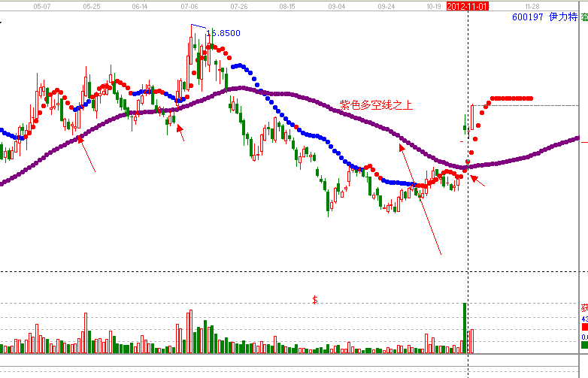Select the green legend square at right edge
The image size is (588, 378).
(584, 343)
